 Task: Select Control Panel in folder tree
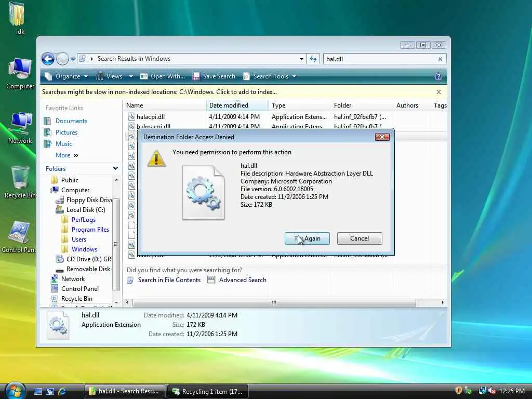pyautogui.click(x=79, y=288)
